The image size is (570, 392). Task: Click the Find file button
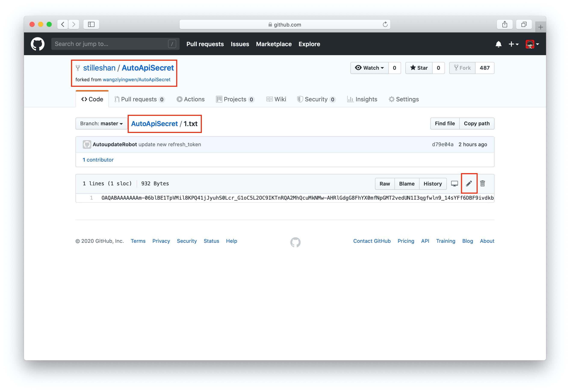point(445,124)
